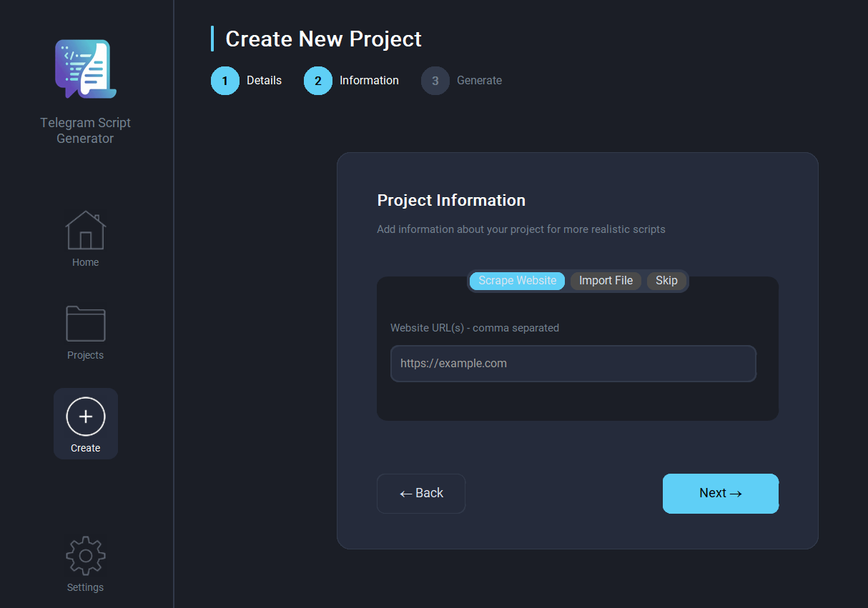This screenshot has height=608, width=868.
Task: Click the Create New Project heading
Action: click(x=323, y=39)
